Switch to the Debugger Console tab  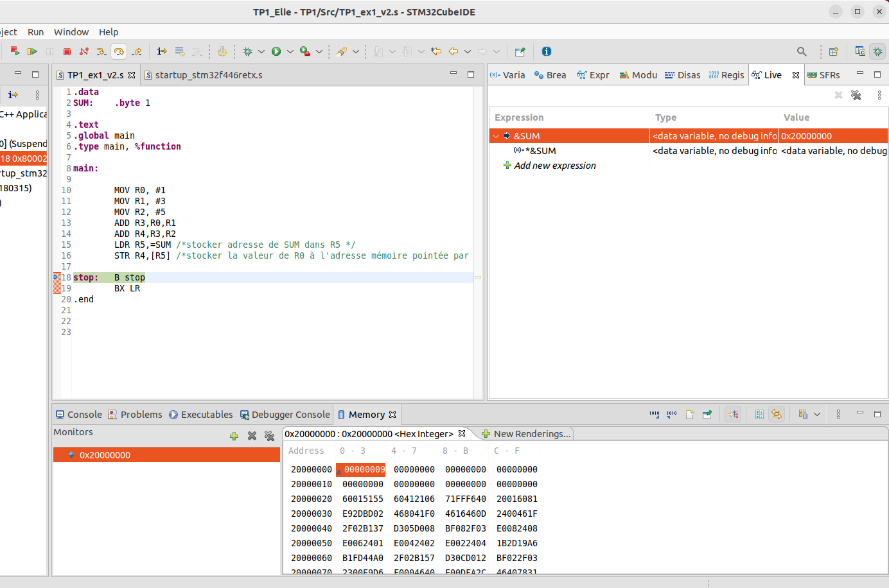[x=285, y=415]
